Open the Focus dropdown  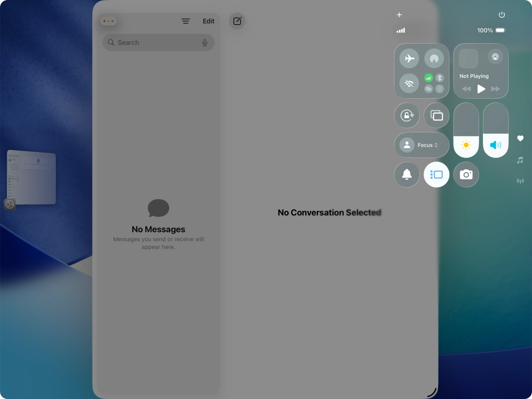pos(421,145)
